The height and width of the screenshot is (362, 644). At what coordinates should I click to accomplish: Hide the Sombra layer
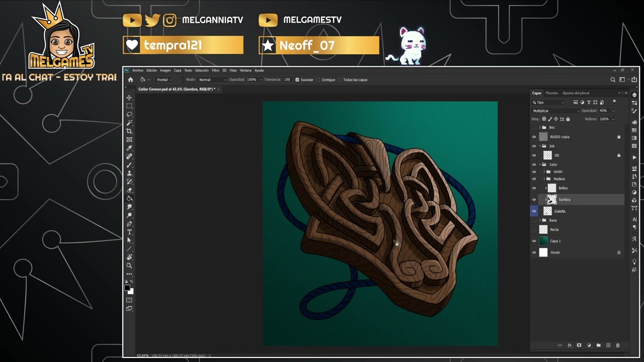[x=534, y=200]
